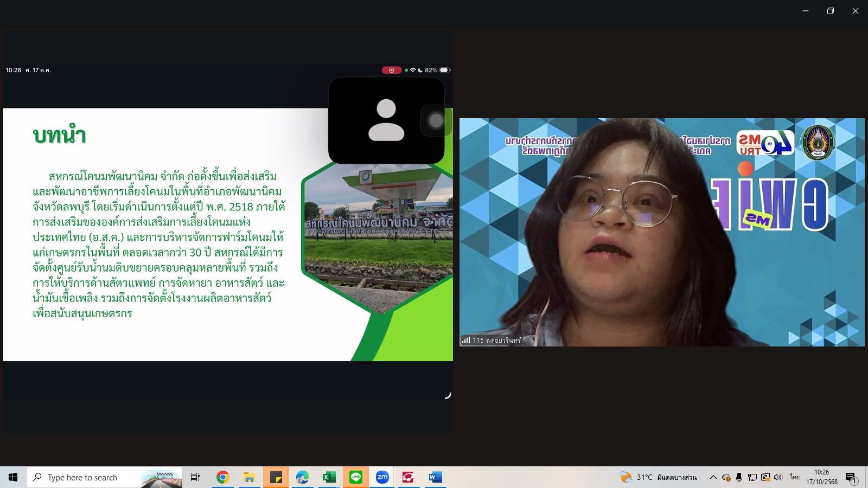The image size is (868, 488).
Task: Launch Google Chrome from the taskbar
Action: pos(222,477)
